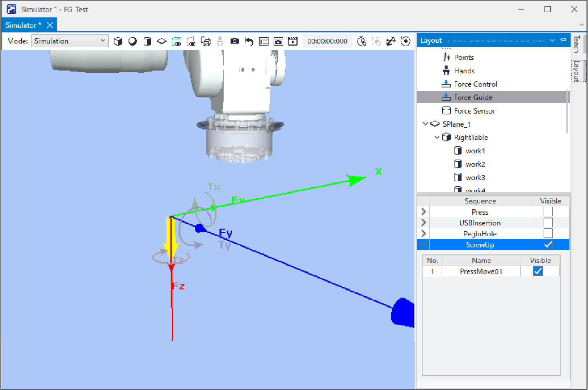Enable visibility for the Press sequence
This screenshot has width=588, height=390.
pos(548,212)
